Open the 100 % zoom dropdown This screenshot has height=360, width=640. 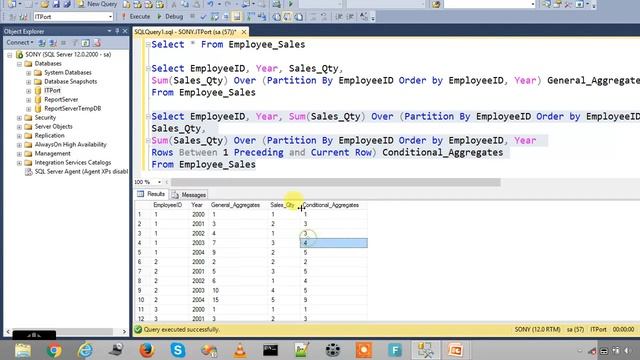pyautogui.click(x=159, y=182)
